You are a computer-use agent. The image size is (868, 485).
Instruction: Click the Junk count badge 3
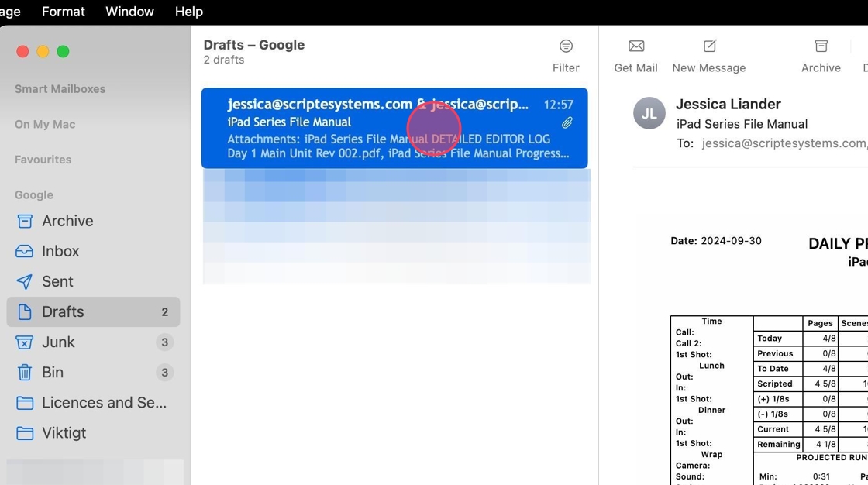point(164,342)
